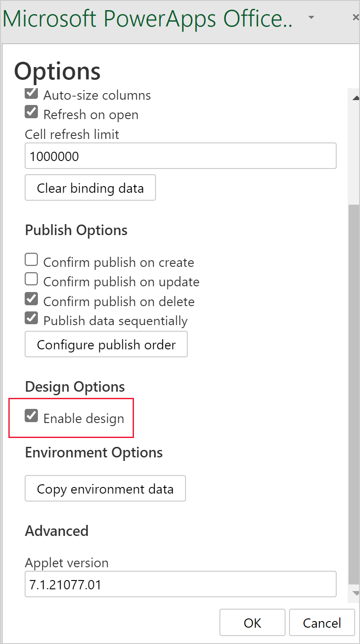
Task: Close the PowerApps Office add-in pane
Action: pyautogui.click(x=355, y=18)
